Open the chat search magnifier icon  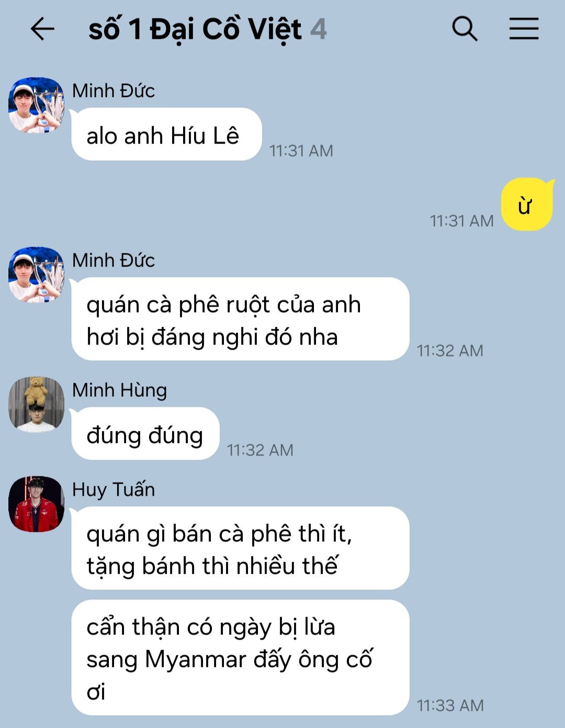pos(465,28)
